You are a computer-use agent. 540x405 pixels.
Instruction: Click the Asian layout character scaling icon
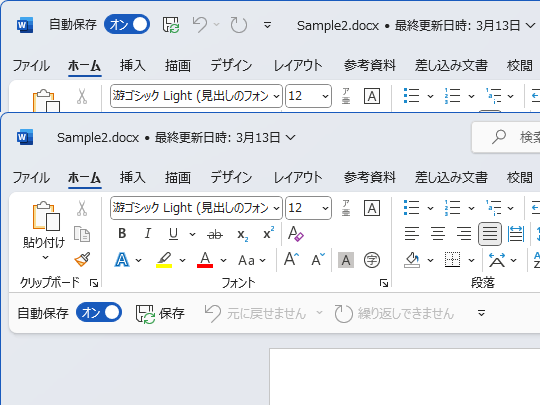tap(497, 260)
